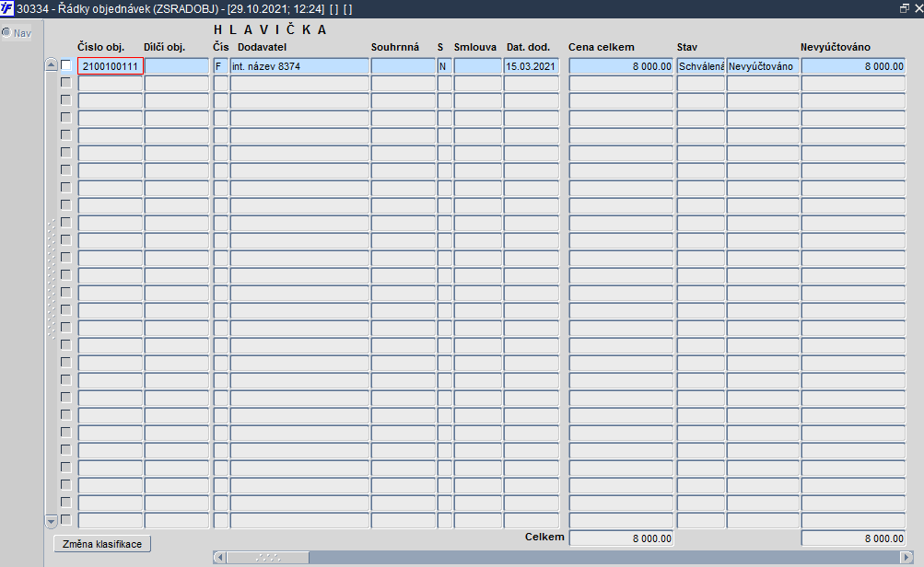Click the Dodavatel column header
This screenshot has height=567, width=924.
tap(262, 47)
